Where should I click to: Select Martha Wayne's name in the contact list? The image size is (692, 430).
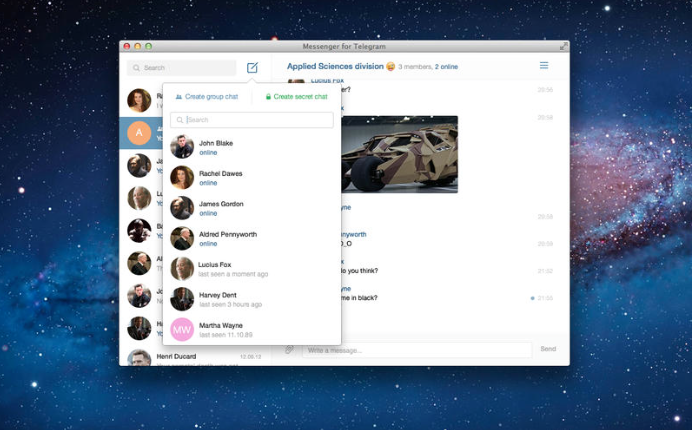221,325
